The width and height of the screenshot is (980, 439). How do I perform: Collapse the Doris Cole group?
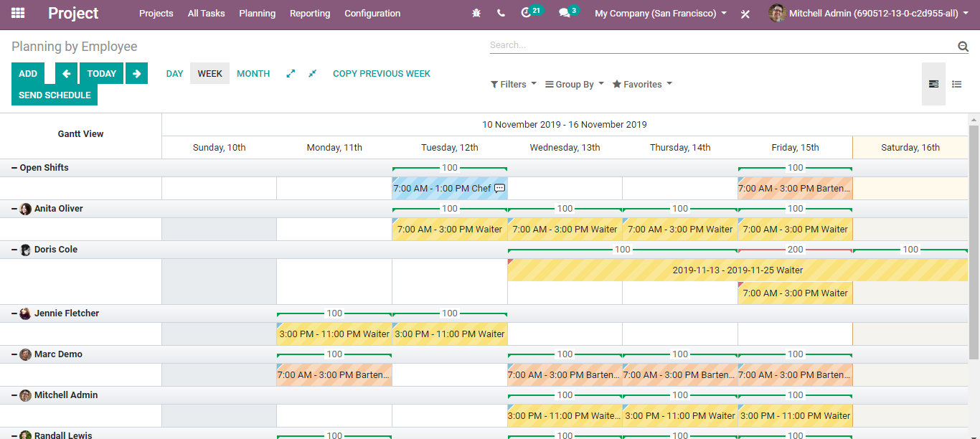point(14,250)
